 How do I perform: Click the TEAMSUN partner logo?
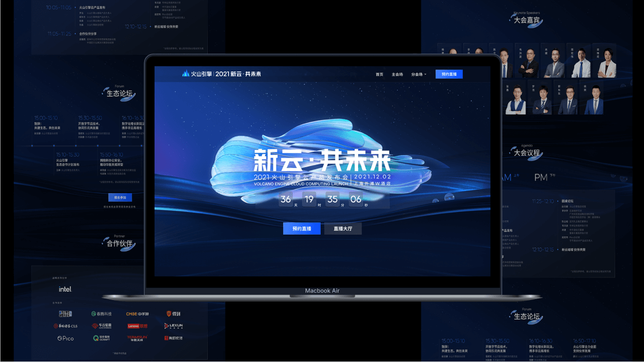[137, 338]
